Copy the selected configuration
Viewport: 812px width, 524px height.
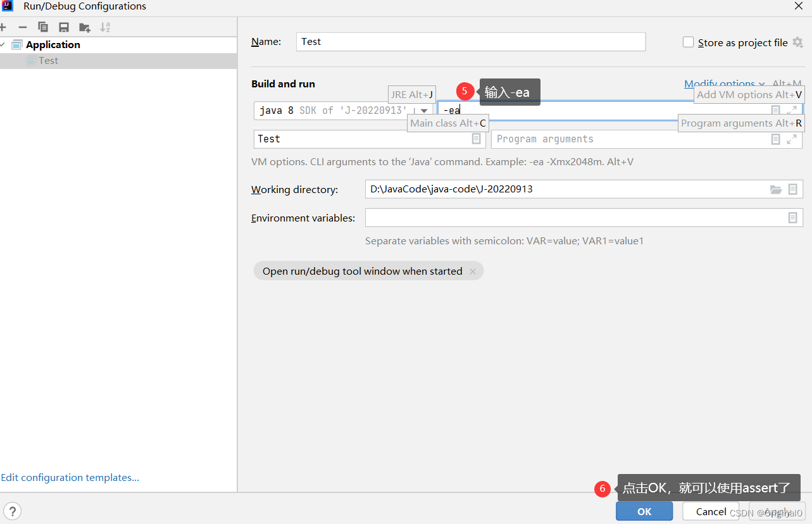43,27
